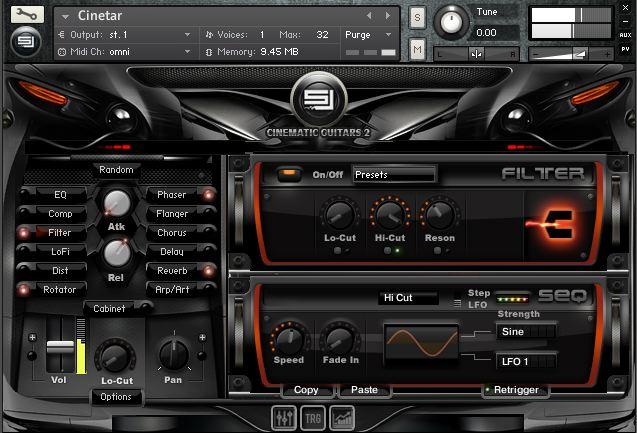Open the filter Presets dropdown
Screen dimensions: 637x433
coord(394,174)
